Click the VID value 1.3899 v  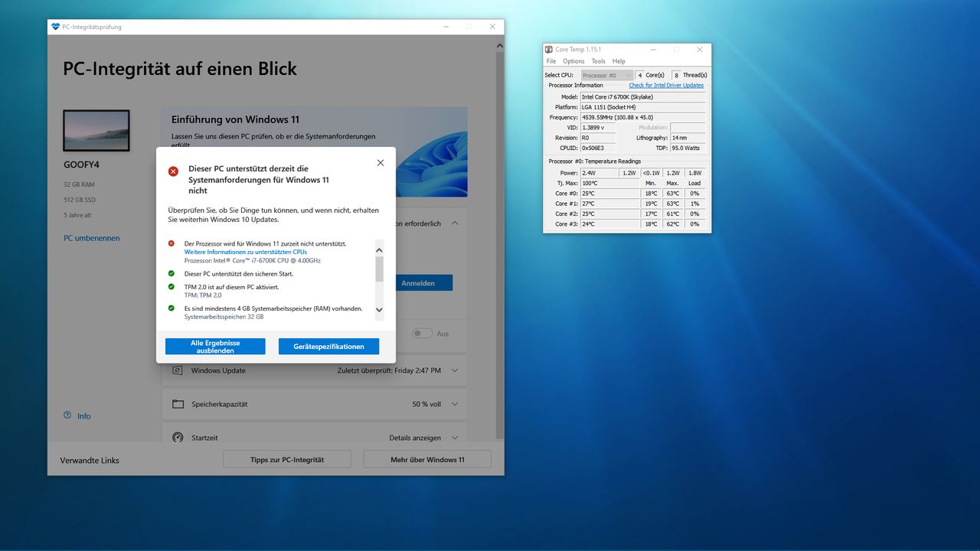point(598,128)
